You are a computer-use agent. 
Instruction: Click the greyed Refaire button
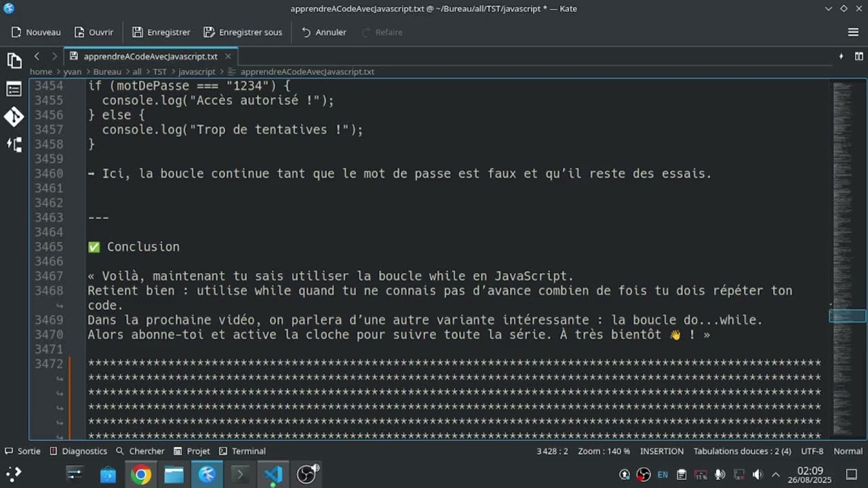point(382,32)
